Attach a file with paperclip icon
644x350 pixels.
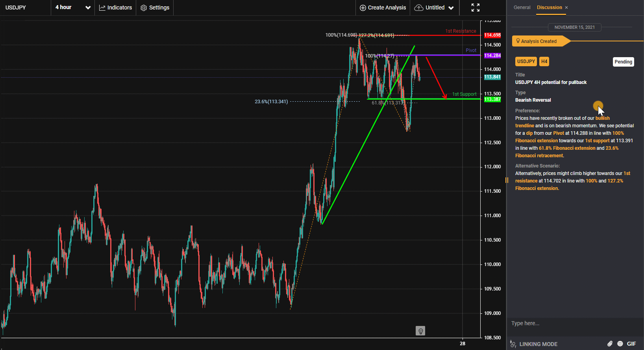pos(610,344)
